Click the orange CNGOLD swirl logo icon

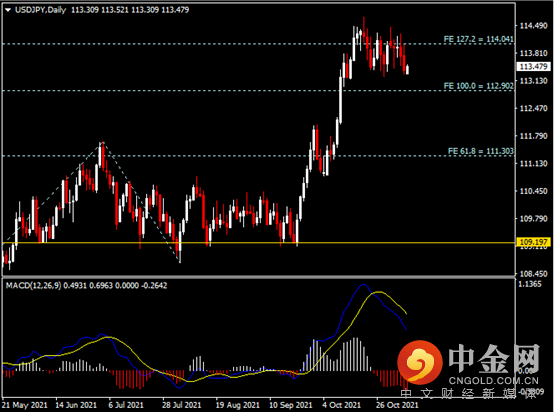click(420, 362)
